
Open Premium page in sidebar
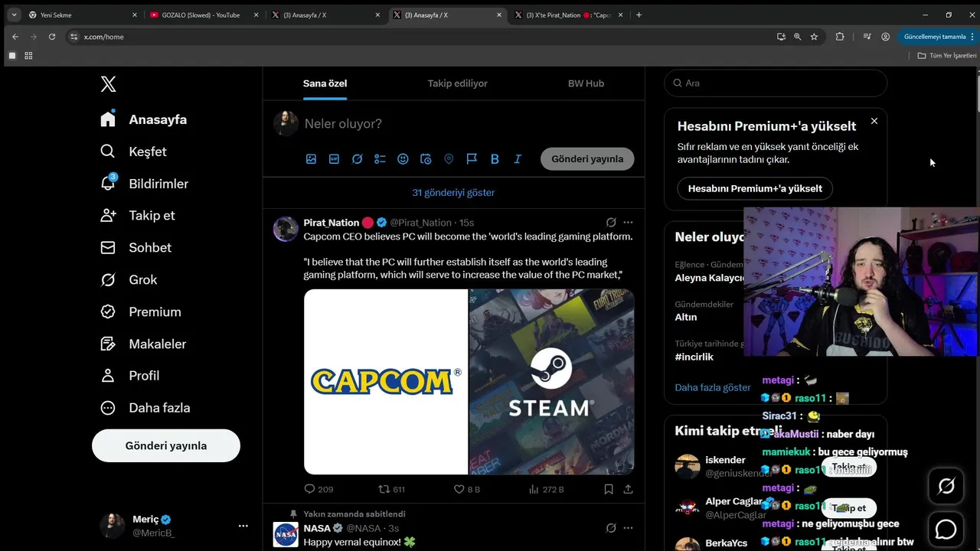pyautogui.click(x=141, y=311)
